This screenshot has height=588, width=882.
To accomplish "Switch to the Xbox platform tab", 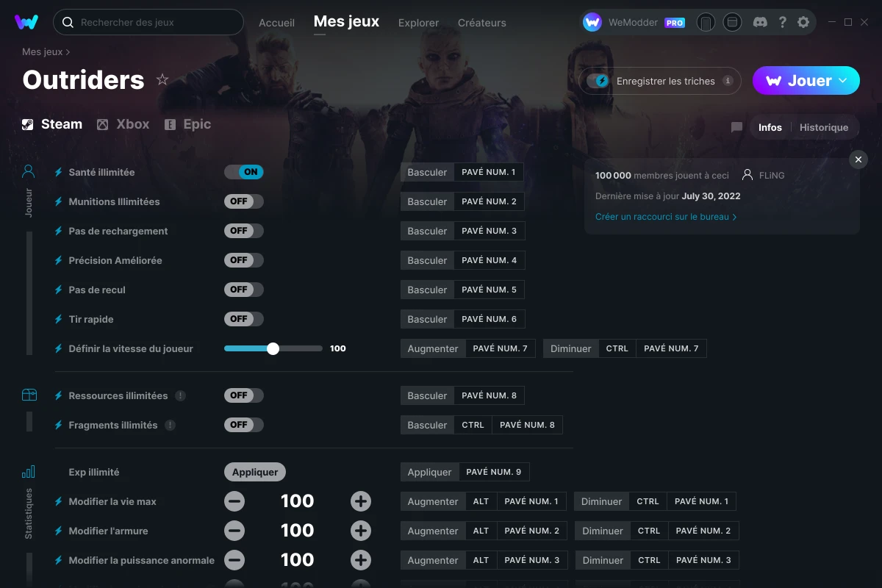I will tap(123, 124).
